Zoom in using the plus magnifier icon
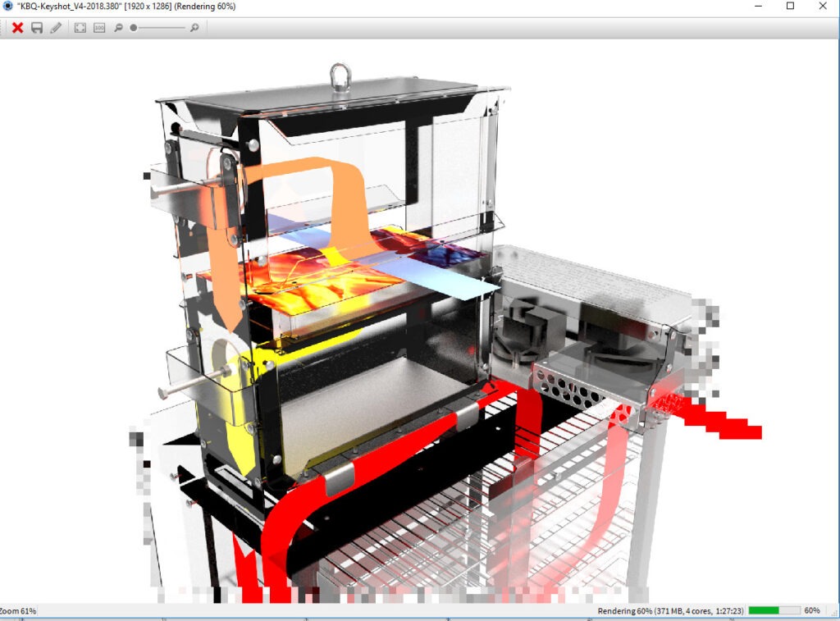The height and width of the screenshot is (621, 840). 193,27
